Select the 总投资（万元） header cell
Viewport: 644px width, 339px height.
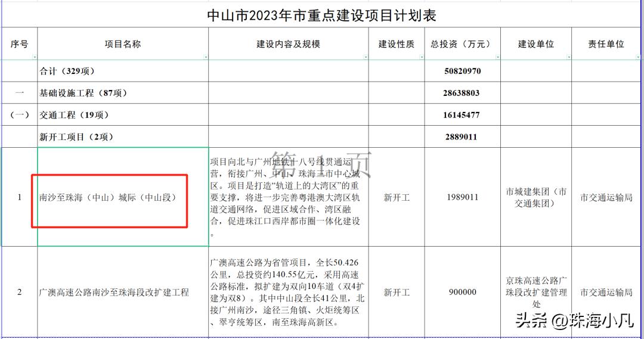click(x=462, y=44)
